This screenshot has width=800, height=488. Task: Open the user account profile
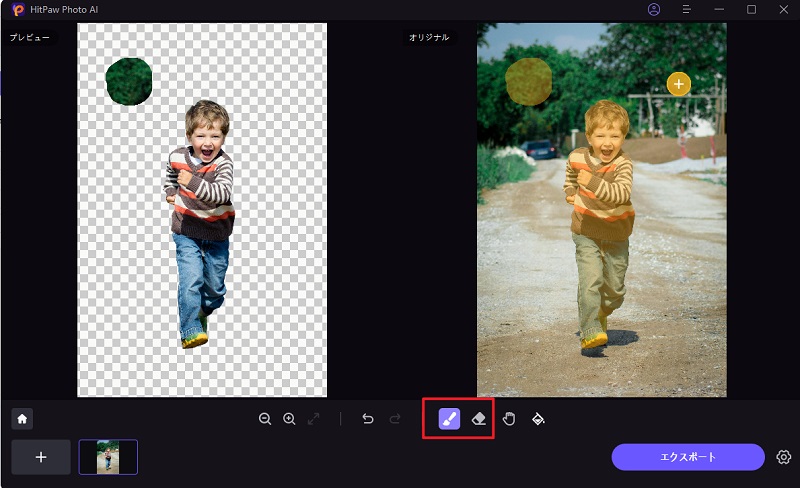click(654, 9)
